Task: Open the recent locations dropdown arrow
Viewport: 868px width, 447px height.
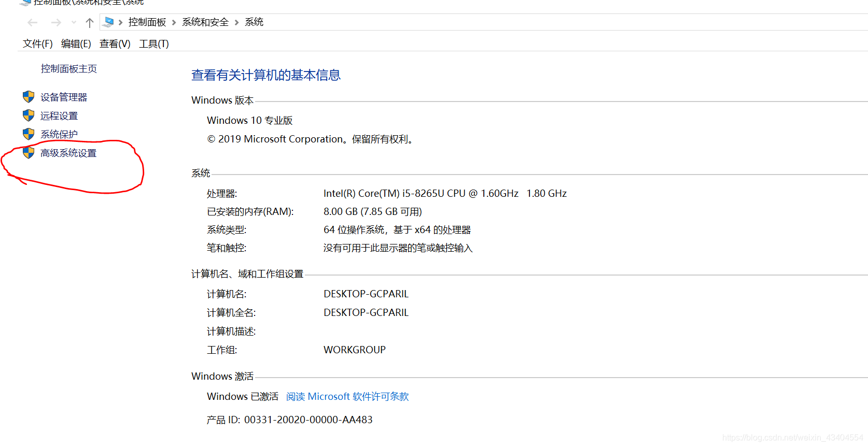Action: (74, 22)
